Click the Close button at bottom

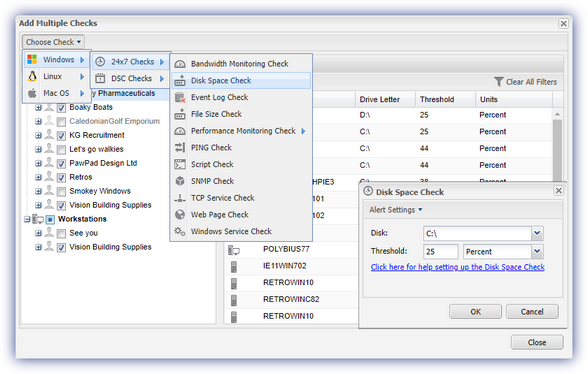coord(537,342)
